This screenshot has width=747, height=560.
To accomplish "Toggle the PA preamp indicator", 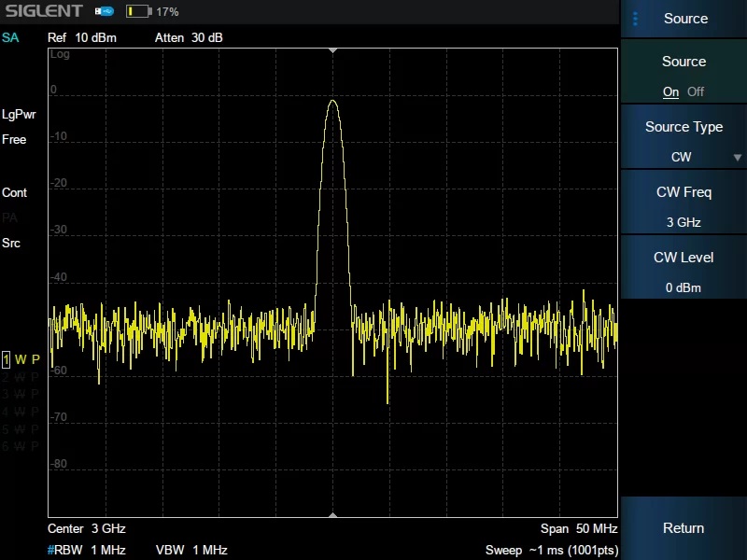I will pyautogui.click(x=10, y=217).
